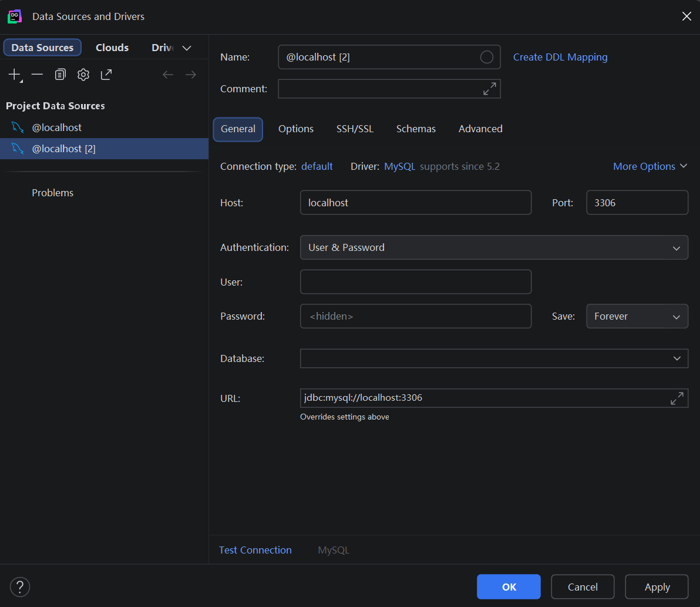Duplicate the selected data source
Image resolution: width=700 pixels, height=607 pixels.
coord(60,75)
